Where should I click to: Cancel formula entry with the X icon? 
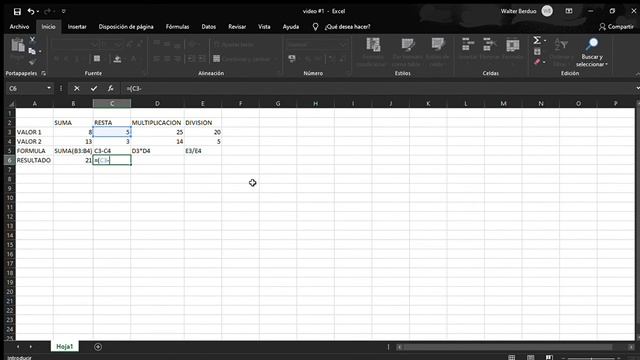click(76, 88)
